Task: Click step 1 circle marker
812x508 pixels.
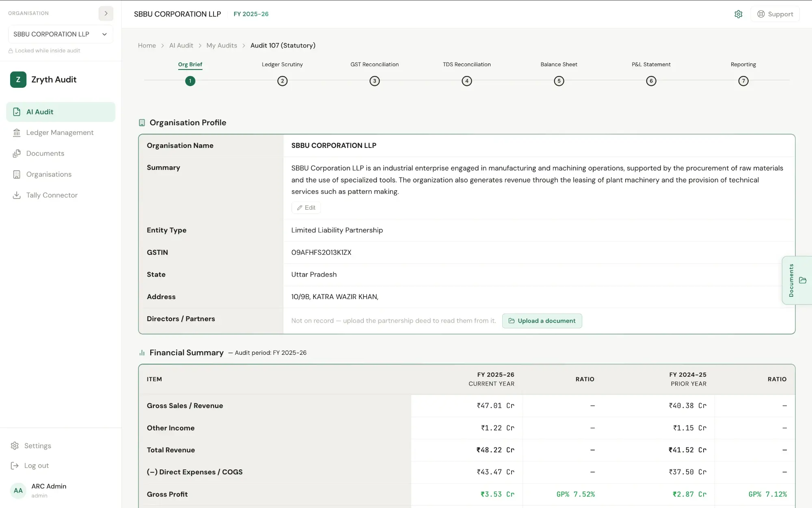Action: (x=190, y=81)
